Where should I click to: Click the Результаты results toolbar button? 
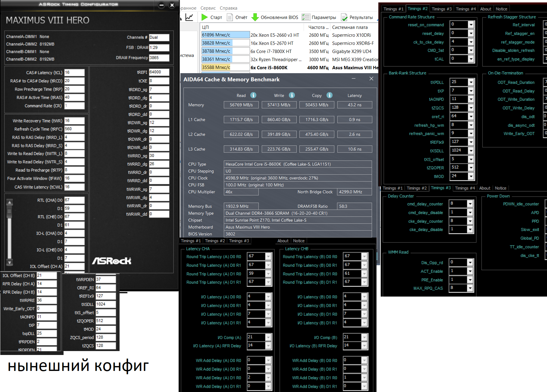357,17
